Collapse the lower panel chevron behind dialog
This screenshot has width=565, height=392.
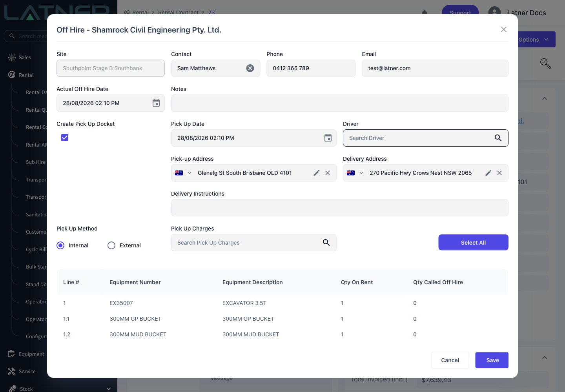(x=545, y=358)
